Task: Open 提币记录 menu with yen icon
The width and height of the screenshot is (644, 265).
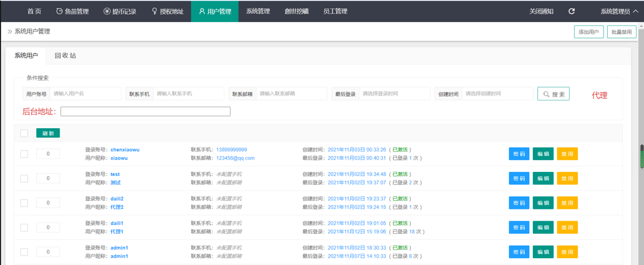Action: tap(120, 11)
